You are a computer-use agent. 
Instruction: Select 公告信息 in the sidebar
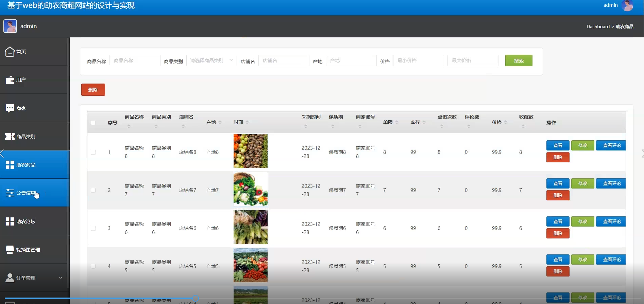pos(34,193)
